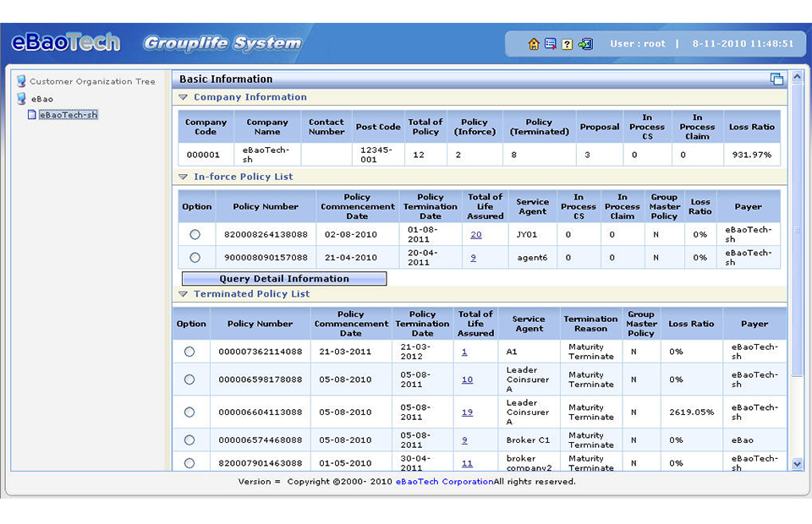This screenshot has height=524, width=812.
Task: Open life assured link 10 in terminated list
Action: point(467,379)
